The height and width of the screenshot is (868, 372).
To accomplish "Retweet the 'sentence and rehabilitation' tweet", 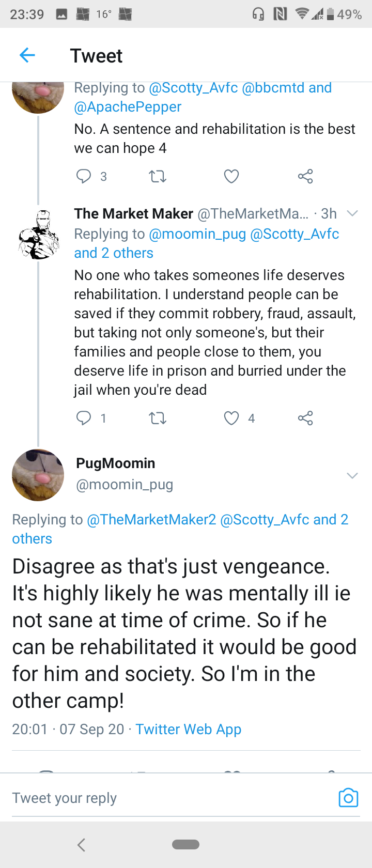I will click(158, 176).
